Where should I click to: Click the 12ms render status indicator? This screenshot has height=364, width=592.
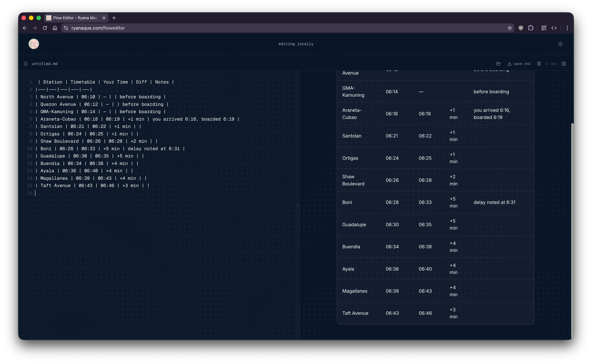(551, 64)
